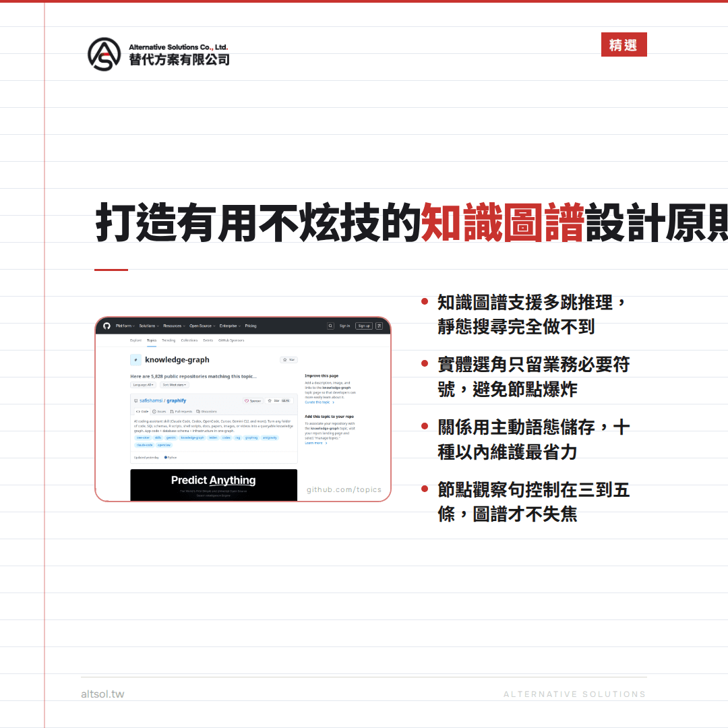This screenshot has height=728, width=728.
Task: Click the graphrag topic tag
Action: 251,438
